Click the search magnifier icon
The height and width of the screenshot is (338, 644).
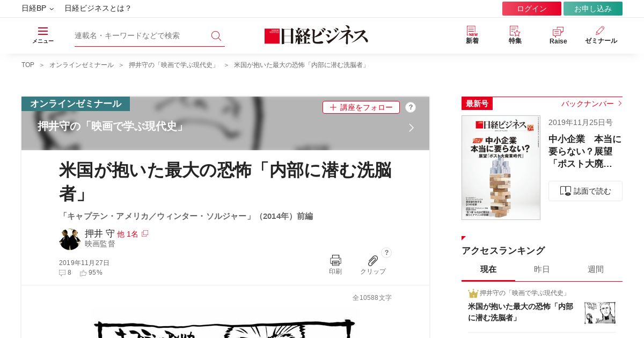coord(216,36)
